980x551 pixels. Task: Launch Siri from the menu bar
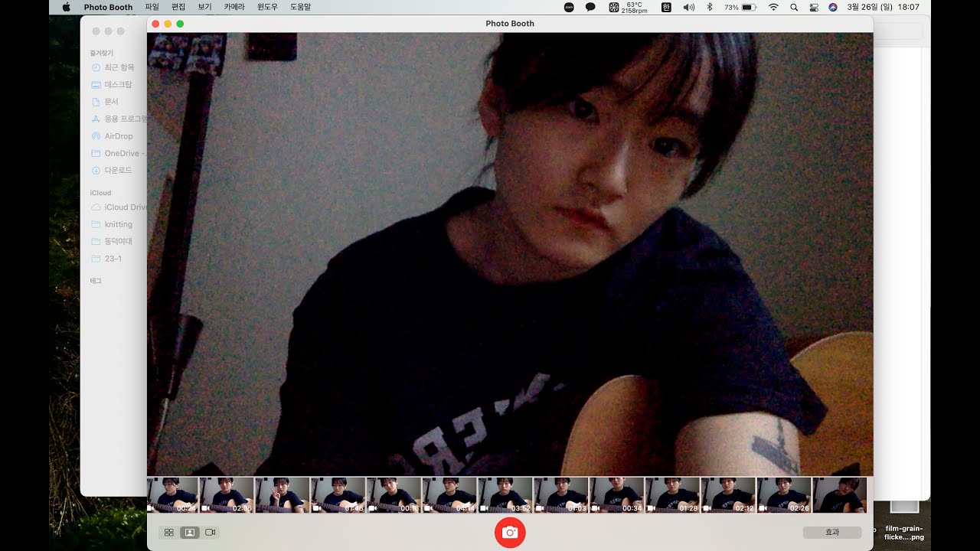[833, 7]
